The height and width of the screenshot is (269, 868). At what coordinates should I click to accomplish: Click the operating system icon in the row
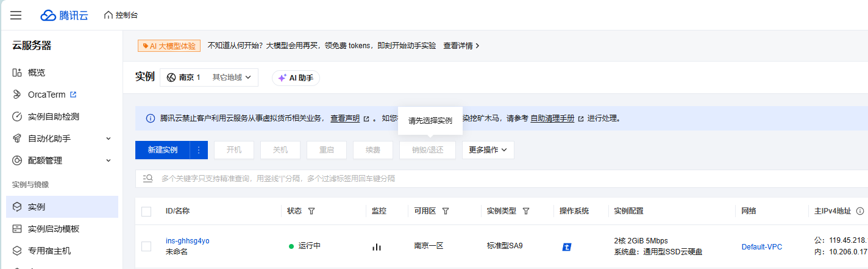567,247
